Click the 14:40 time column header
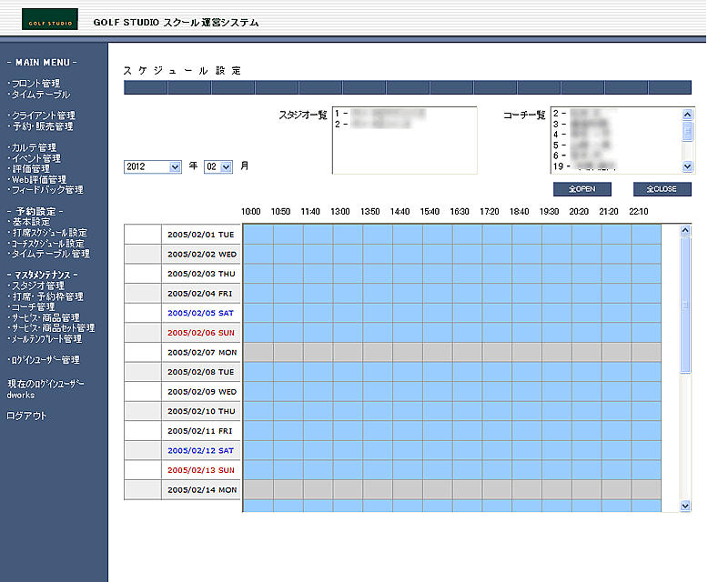The height and width of the screenshot is (582, 728). coord(399,212)
